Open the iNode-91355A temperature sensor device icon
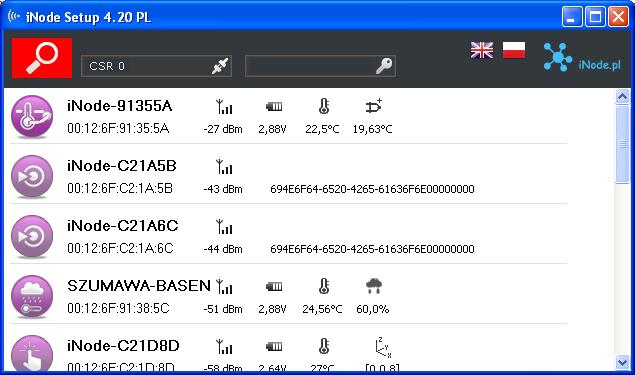635x375 pixels. 32,117
